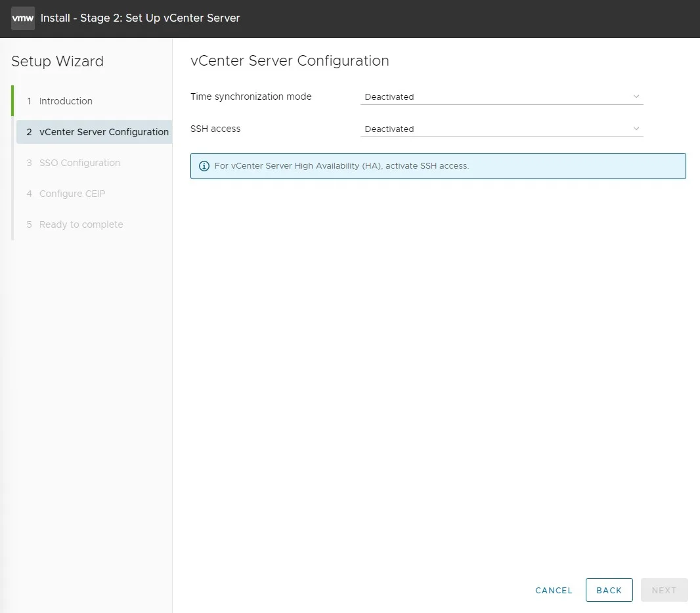Open the SSH access dropdown
The height and width of the screenshot is (613, 700).
(x=501, y=129)
